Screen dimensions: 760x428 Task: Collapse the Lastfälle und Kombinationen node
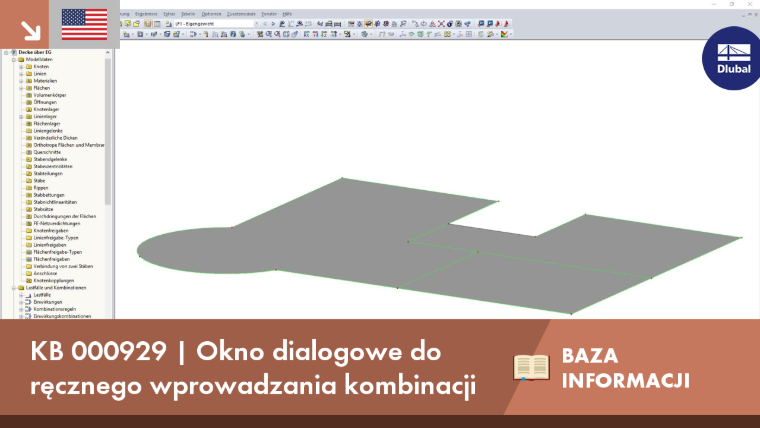click(x=14, y=288)
